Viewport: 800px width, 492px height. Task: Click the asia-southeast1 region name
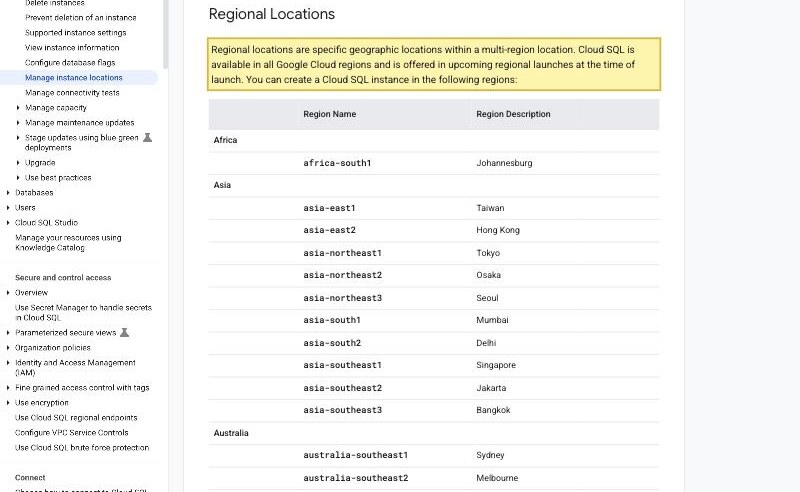point(342,365)
